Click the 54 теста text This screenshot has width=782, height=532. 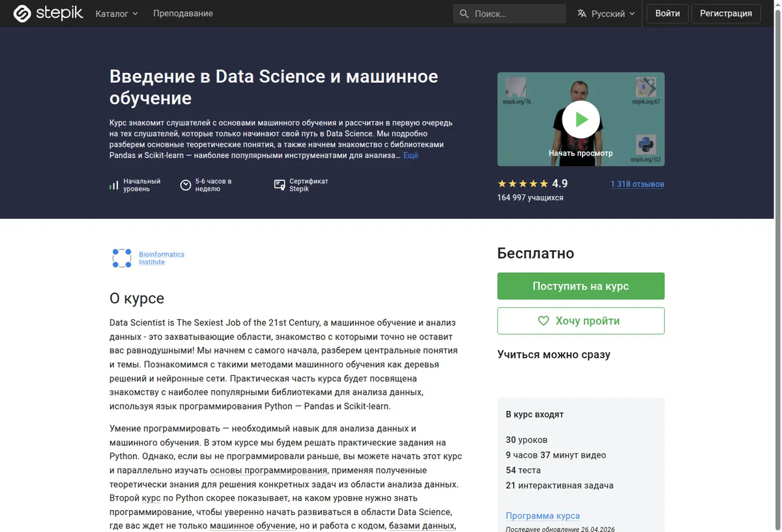[x=523, y=470]
